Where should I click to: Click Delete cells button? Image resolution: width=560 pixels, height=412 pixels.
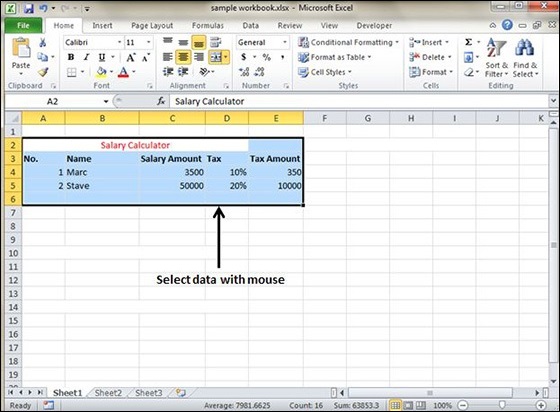click(430, 57)
